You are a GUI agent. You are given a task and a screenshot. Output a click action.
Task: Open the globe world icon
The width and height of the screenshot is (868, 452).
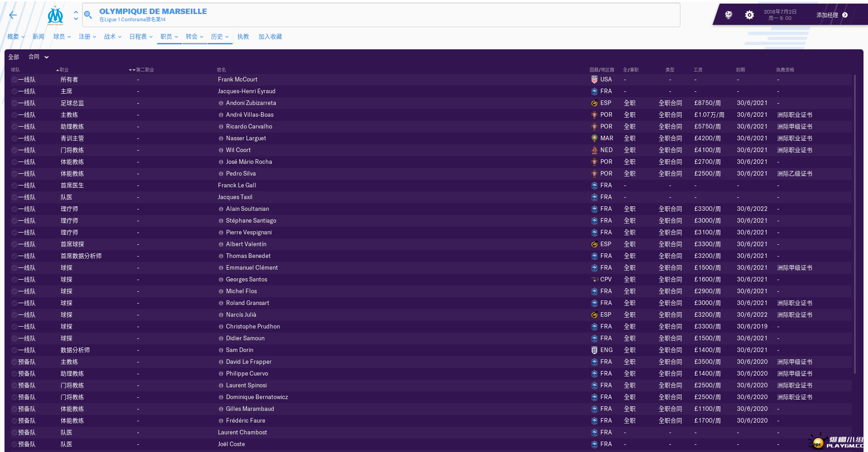point(728,15)
